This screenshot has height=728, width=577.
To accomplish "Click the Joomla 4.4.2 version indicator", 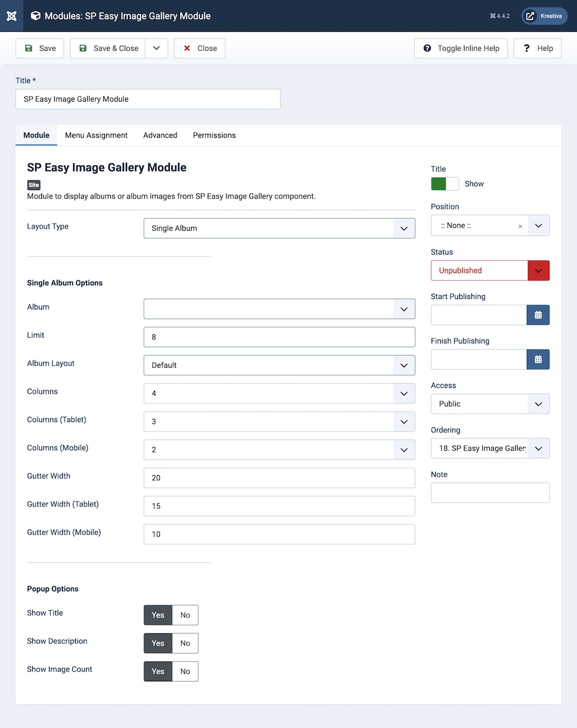I will pos(500,16).
